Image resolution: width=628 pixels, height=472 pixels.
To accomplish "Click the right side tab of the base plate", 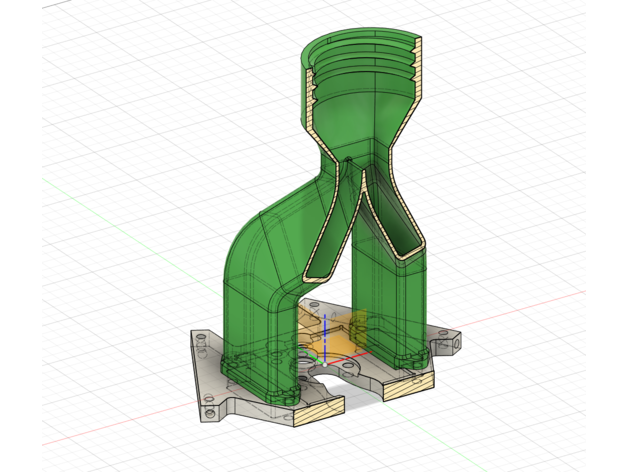I will [446, 341].
